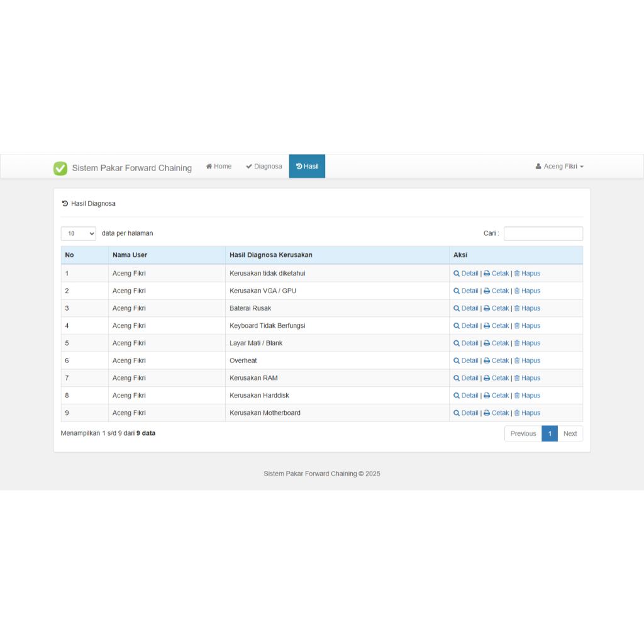Open Detail for Kerusakan VGA / GPU
Viewport: 644px width, 644px height.
point(466,291)
